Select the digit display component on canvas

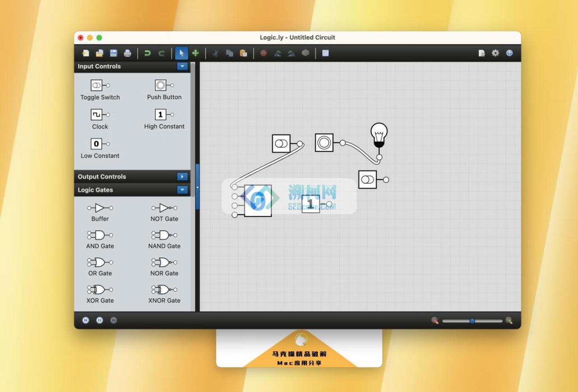(258, 201)
